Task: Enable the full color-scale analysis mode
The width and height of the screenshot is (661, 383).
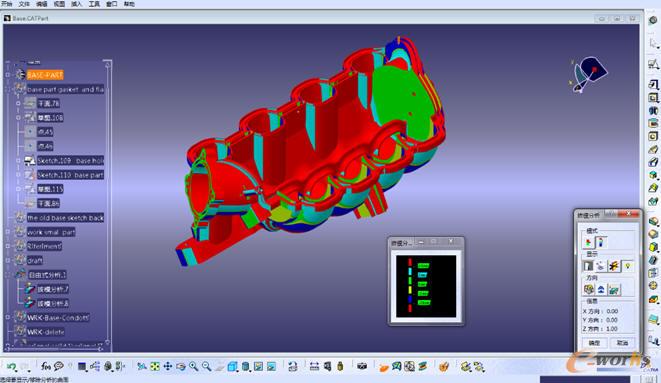Action: click(x=601, y=243)
